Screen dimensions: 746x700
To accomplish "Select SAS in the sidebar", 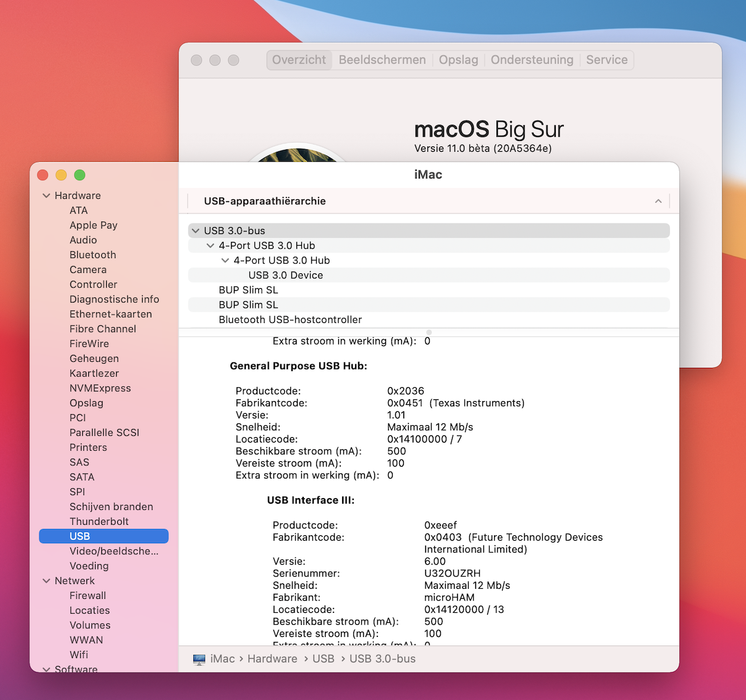I will pyautogui.click(x=79, y=462).
